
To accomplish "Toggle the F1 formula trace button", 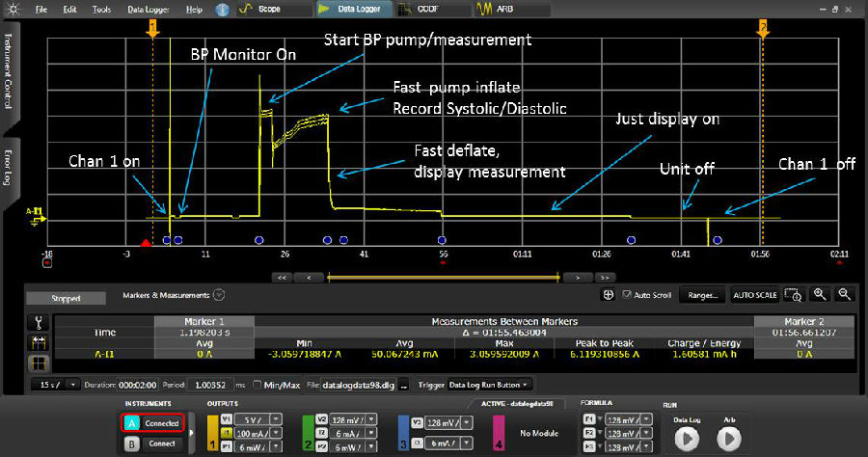I will 589,419.
